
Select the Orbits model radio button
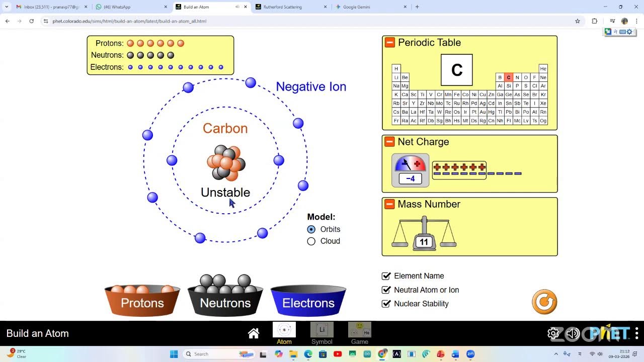pyautogui.click(x=311, y=229)
